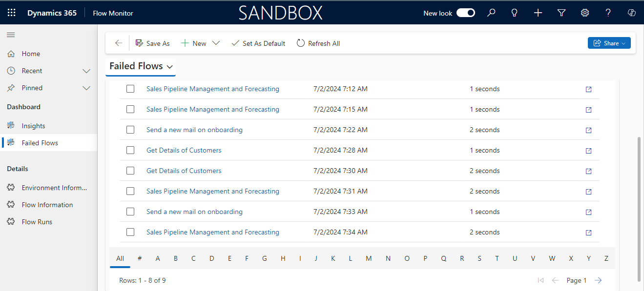Click the vertical scrollbar of the grid
The image size is (644, 291).
click(x=639, y=210)
